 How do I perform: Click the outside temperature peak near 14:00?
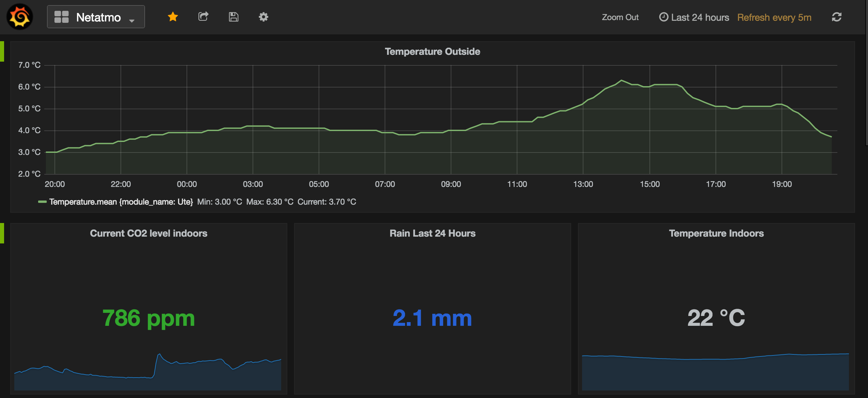[x=622, y=80]
